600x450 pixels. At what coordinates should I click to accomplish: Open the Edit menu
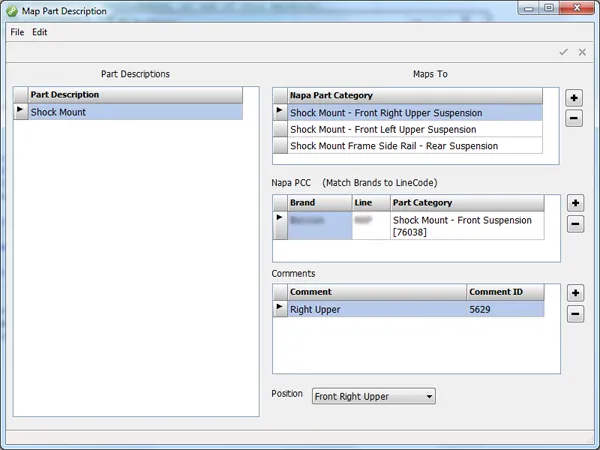point(40,32)
